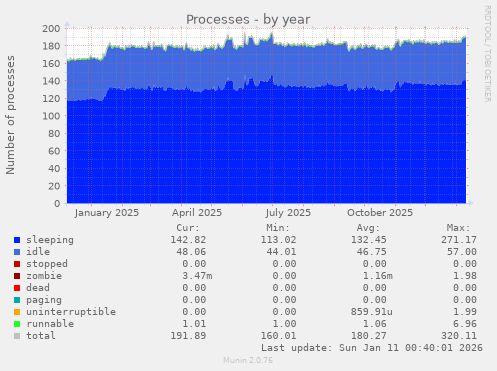
Task: Click the 'Avg:' column header
Action: pos(368,228)
